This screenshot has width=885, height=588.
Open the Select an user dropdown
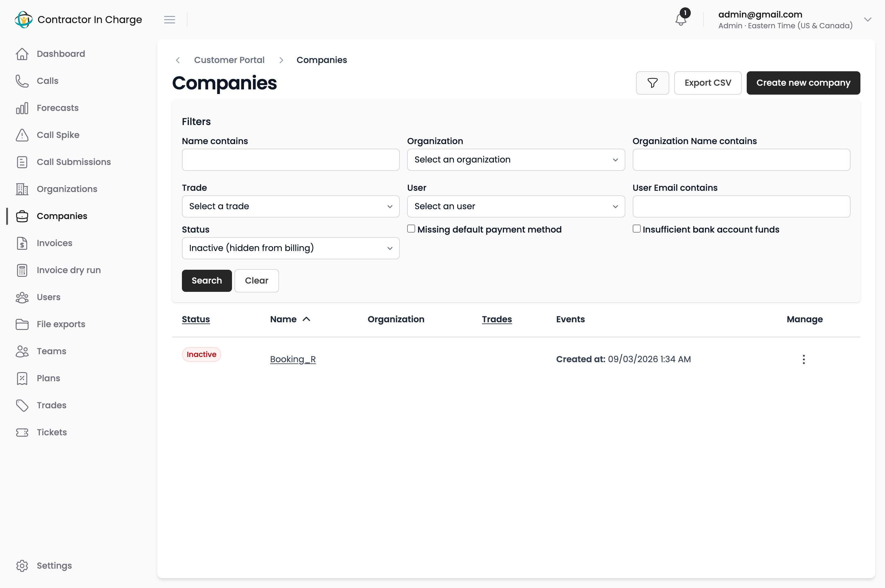point(516,206)
